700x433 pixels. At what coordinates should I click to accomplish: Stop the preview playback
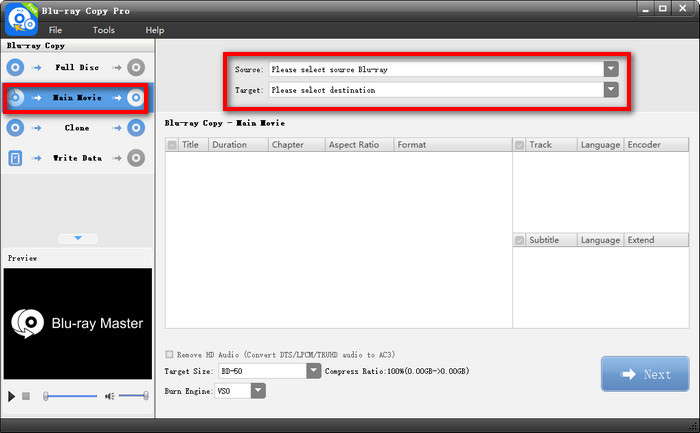pos(26,397)
